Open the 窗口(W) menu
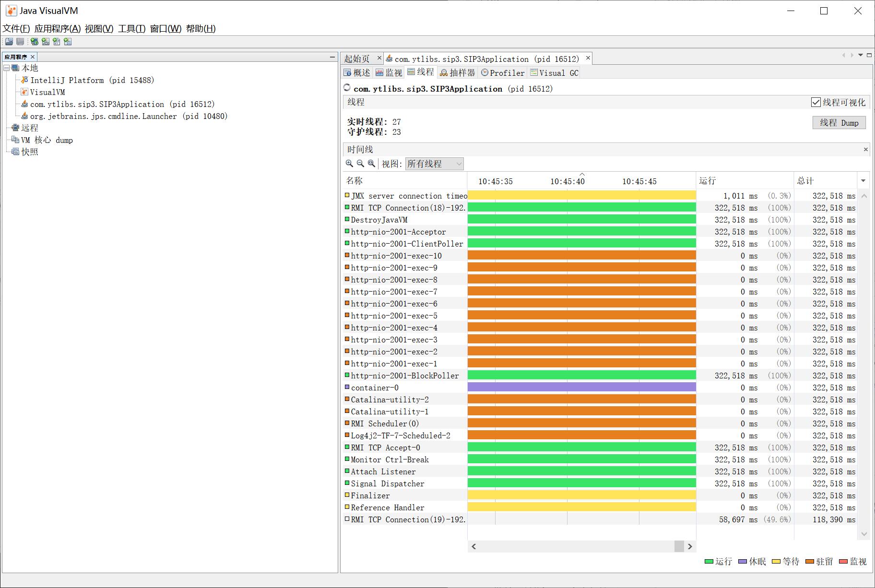875x588 pixels. pos(166,29)
